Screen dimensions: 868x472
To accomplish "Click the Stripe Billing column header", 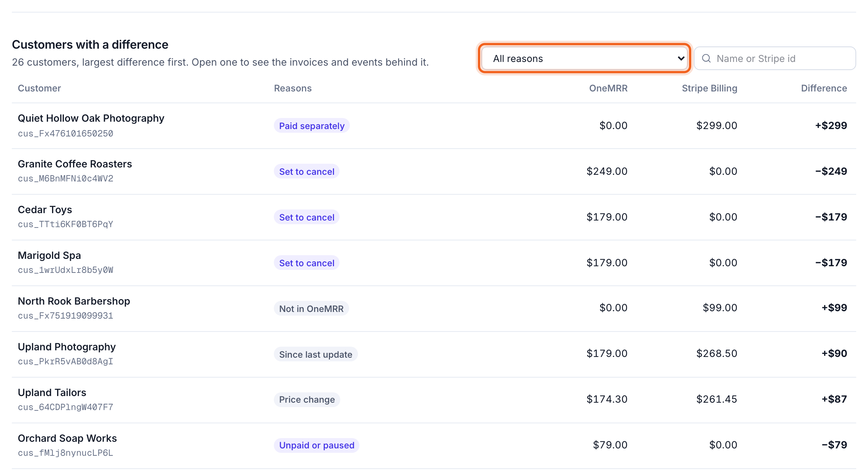I will pos(709,88).
